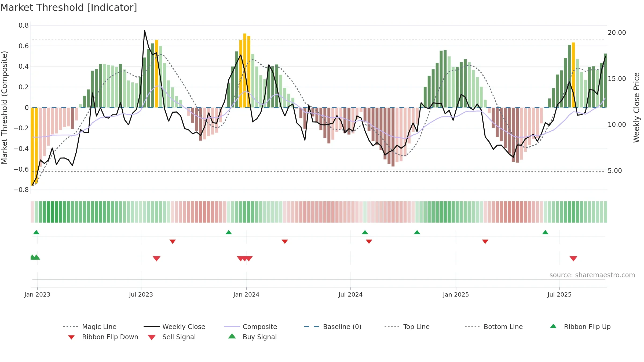Click the 5.00 price axis label
This screenshot has width=644, height=362.
tap(615, 171)
